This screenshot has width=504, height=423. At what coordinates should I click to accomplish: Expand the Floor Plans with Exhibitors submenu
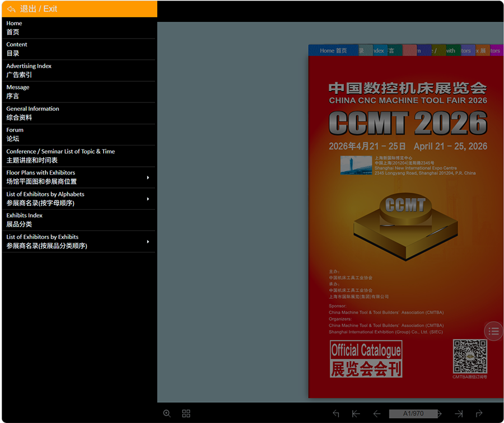click(x=148, y=177)
